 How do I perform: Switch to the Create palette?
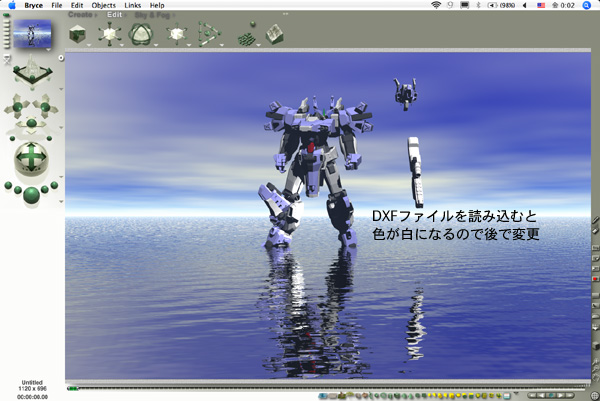[x=80, y=15]
